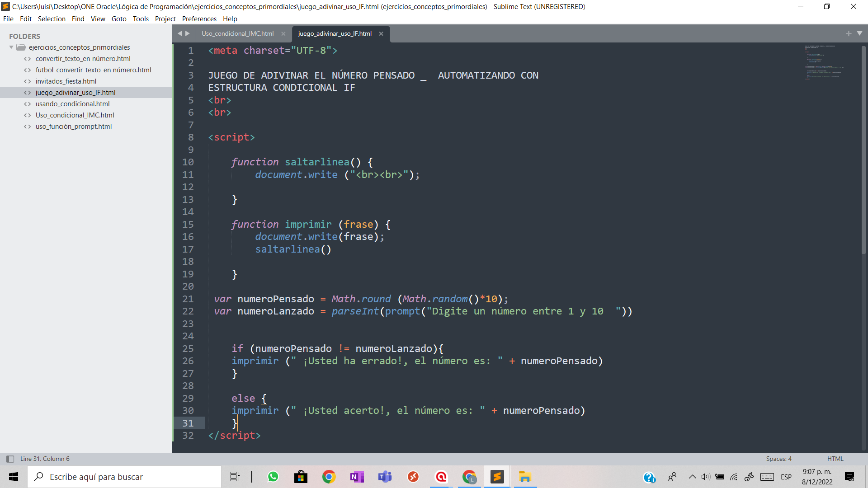Open uso_función_prompt.html in sidebar
The height and width of the screenshot is (488, 868).
pyautogui.click(x=74, y=127)
